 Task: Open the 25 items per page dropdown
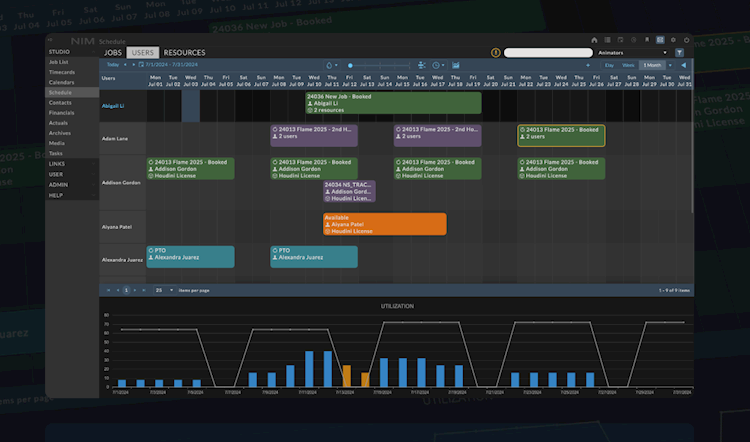(164, 290)
